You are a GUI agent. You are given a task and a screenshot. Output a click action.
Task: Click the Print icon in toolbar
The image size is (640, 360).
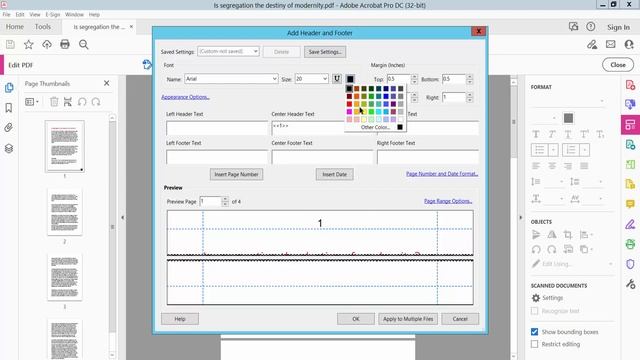pyautogui.click(x=65, y=44)
